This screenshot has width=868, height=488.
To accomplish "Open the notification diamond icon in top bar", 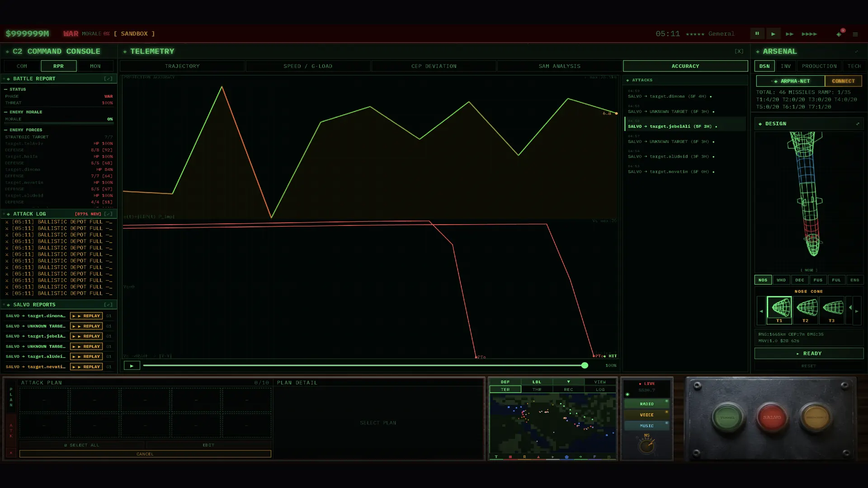I will click(840, 33).
